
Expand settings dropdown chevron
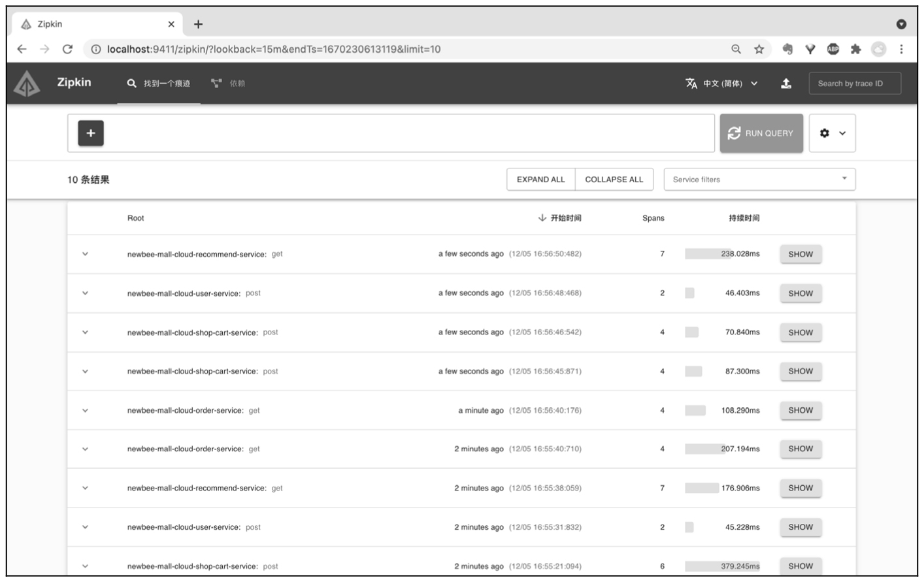pyautogui.click(x=842, y=133)
